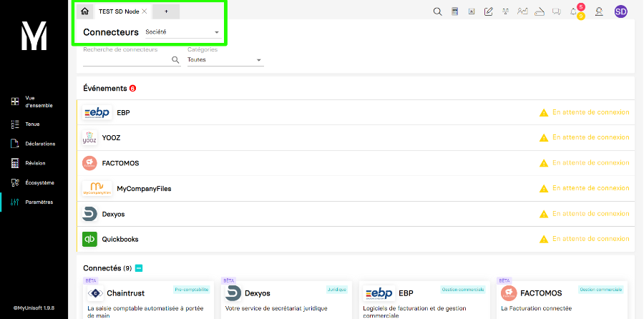The height and width of the screenshot is (319, 644).
Task: Click the FACTOMOS logo in Événements list
Action: click(89, 163)
